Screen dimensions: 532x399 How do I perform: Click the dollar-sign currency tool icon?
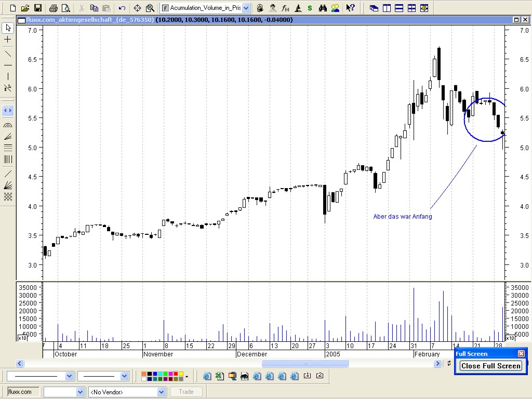point(311,8)
